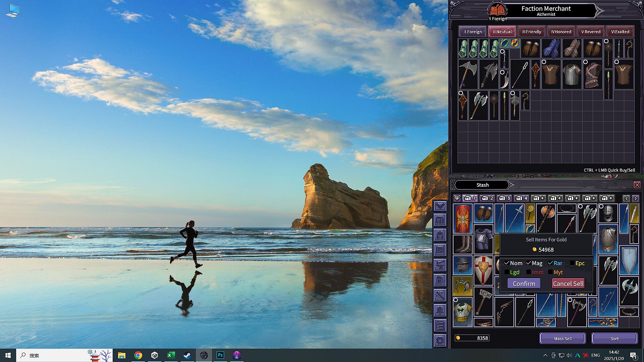The height and width of the screenshot is (362, 644).
Task: Open Steam from the taskbar
Action: 187,355
